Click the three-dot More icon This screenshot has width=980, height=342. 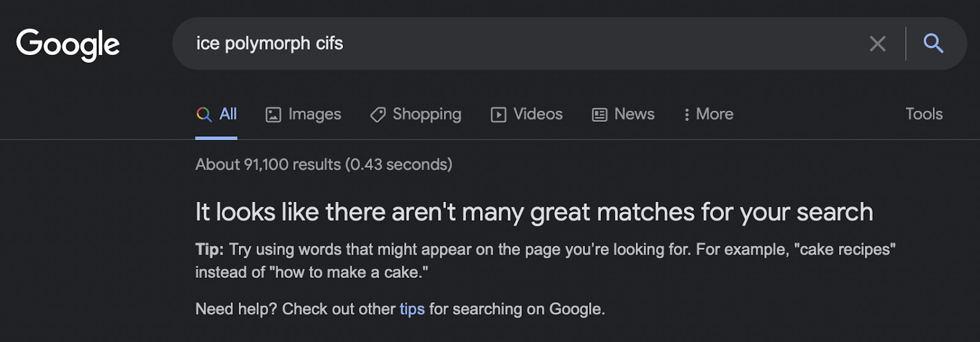click(687, 114)
